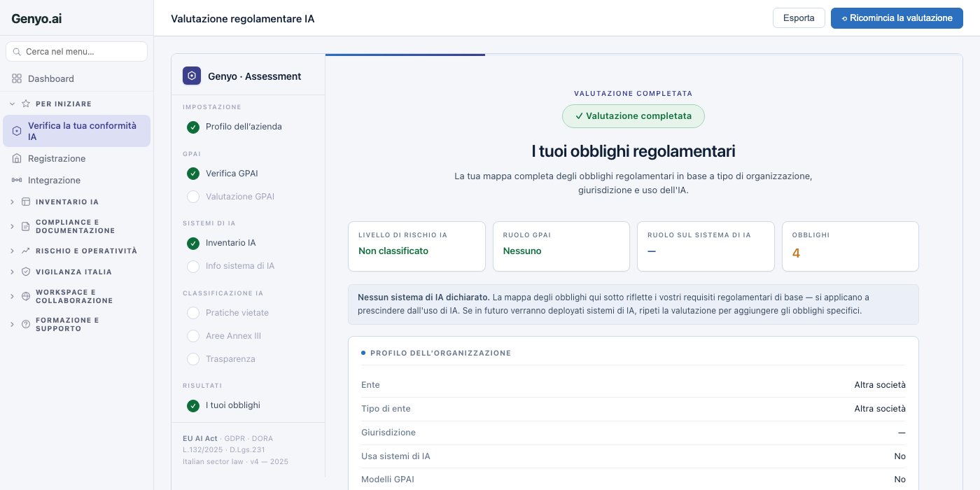This screenshot has width=980, height=490.
Task: Open Verifica la tua conformità IA
Action: 76,131
